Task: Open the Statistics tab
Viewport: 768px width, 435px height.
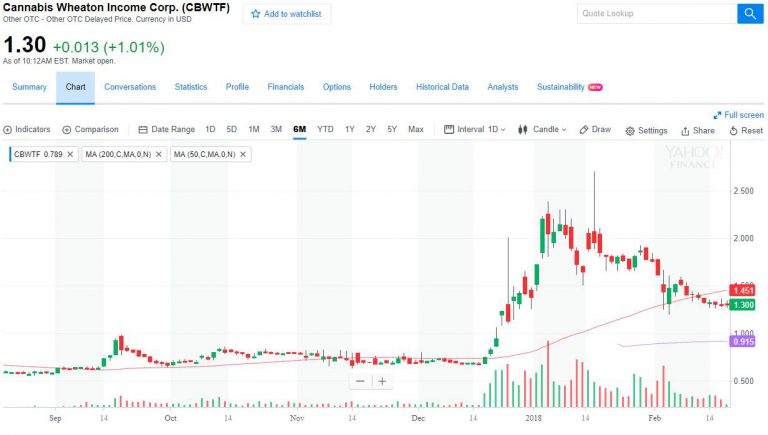Action: [191, 87]
